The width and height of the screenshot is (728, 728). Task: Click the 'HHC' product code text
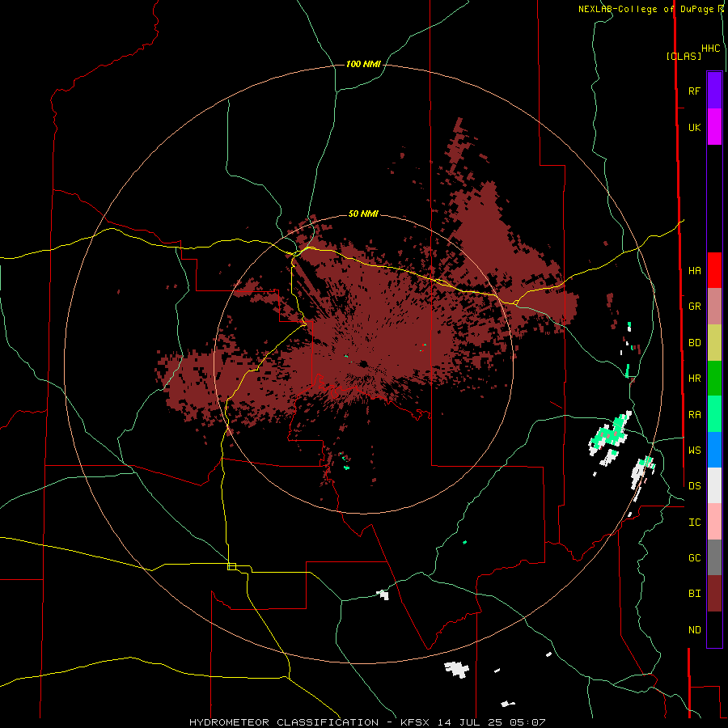(711, 49)
